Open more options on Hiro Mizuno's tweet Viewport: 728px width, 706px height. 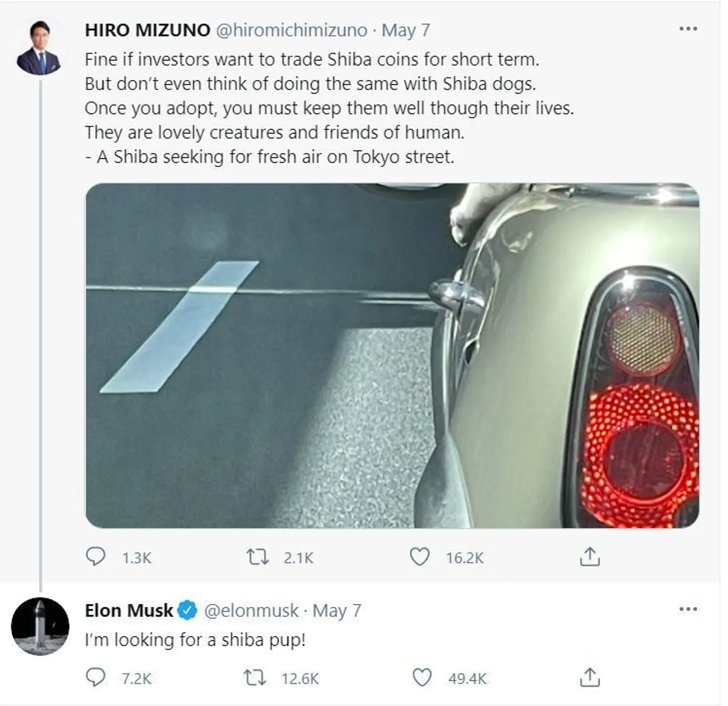(688, 29)
